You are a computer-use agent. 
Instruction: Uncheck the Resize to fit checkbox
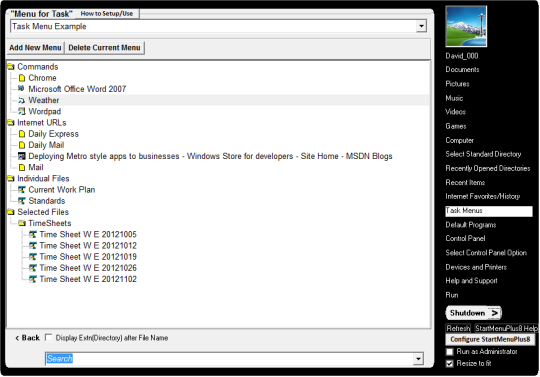[449, 364]
